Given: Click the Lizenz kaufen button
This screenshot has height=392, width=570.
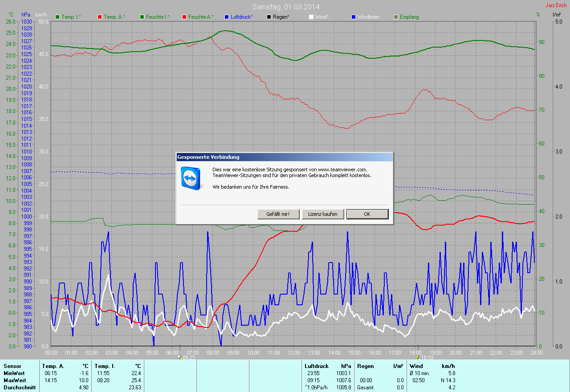Looking at the screenshot, I should coord(323,214).
